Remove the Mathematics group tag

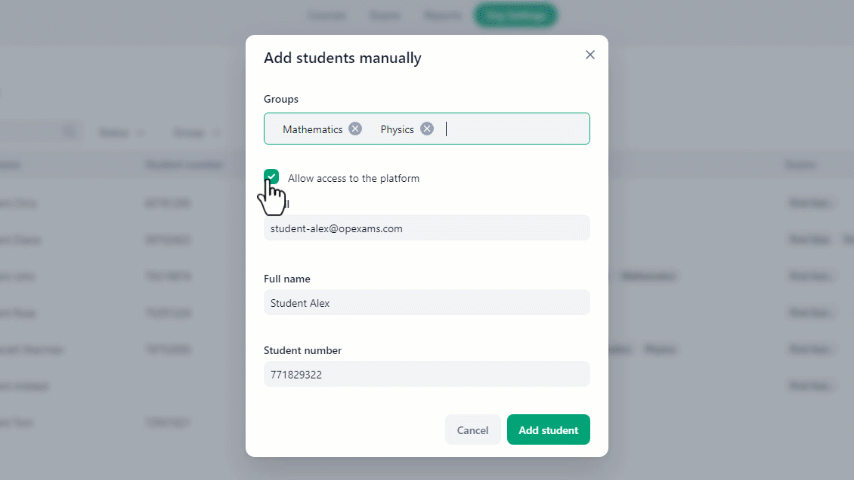[355, 129]
